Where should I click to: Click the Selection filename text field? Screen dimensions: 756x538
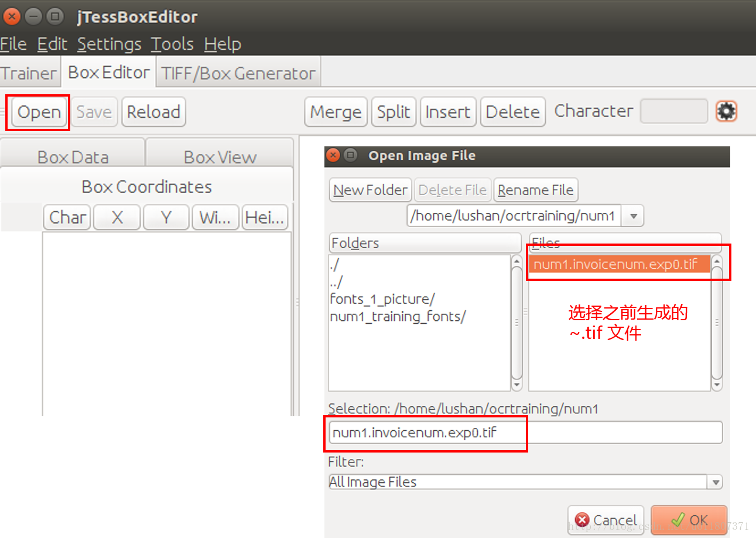click(525, 433)
